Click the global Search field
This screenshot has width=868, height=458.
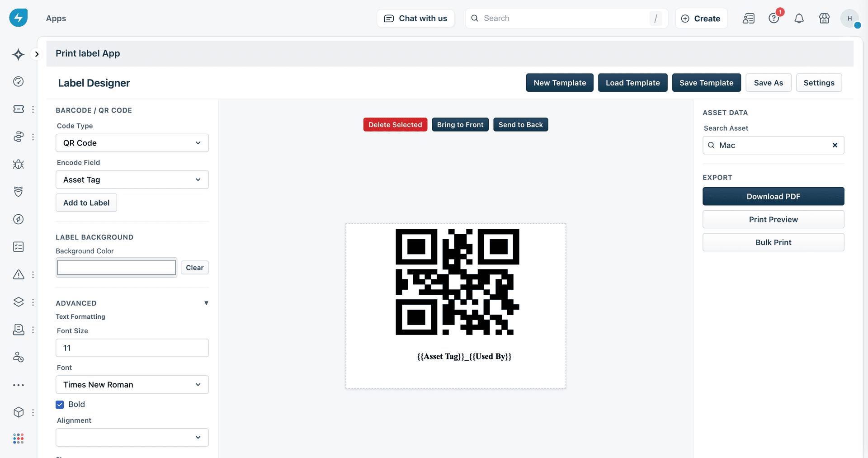[x=566, y=18]
